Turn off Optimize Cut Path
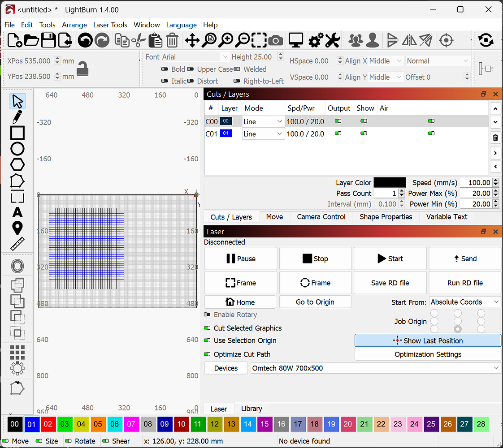Screen dimensions: 503x448 pyautogui.click(x=207, y=354)
